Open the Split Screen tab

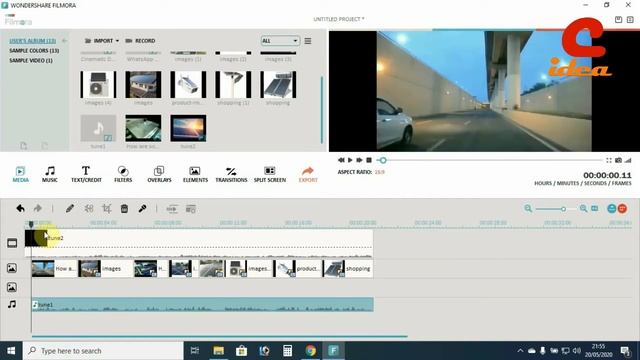270,174
